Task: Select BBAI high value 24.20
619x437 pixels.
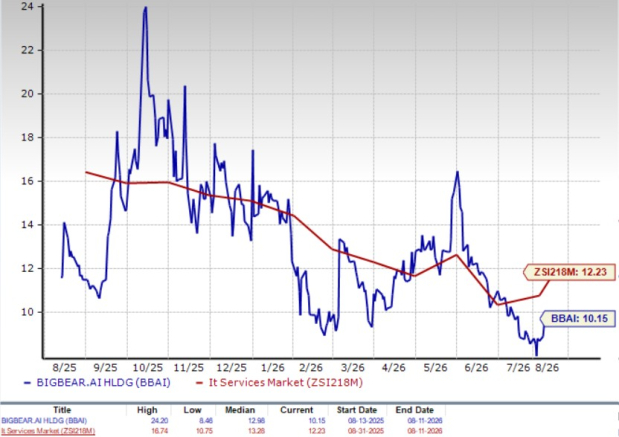Action: pos(159,421)
